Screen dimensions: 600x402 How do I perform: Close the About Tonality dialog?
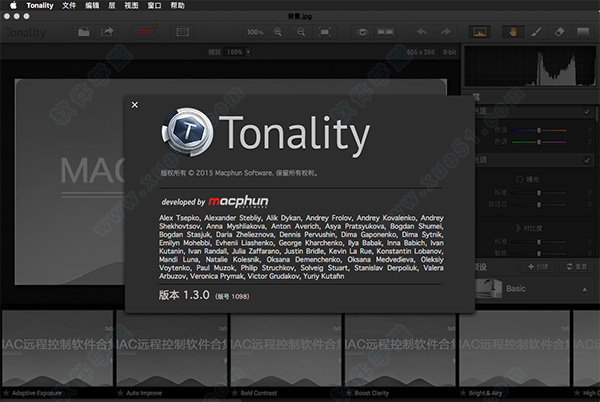(135, 105)
